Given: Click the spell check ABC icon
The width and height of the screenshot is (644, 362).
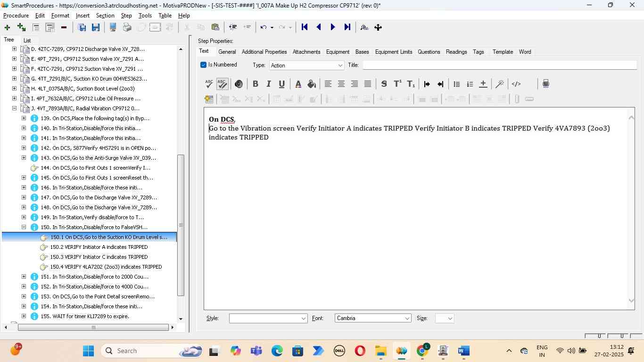Looking at the screenshot, I should point(209,84).
